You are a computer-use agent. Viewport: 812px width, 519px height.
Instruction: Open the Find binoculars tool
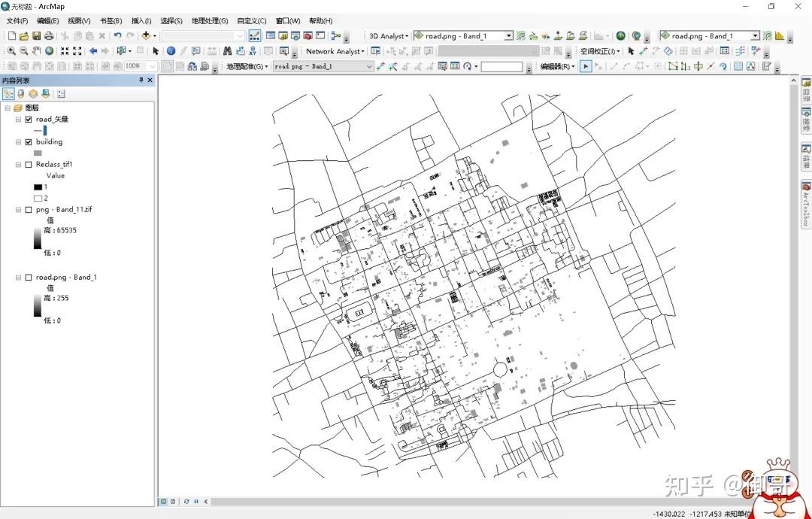(227, 51)
